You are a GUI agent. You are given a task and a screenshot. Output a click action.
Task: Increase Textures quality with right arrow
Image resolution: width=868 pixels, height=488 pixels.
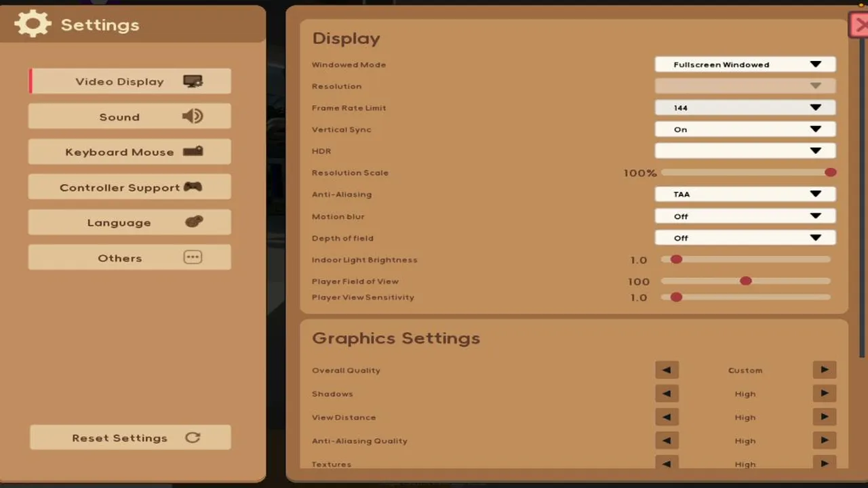click(825, 464)
